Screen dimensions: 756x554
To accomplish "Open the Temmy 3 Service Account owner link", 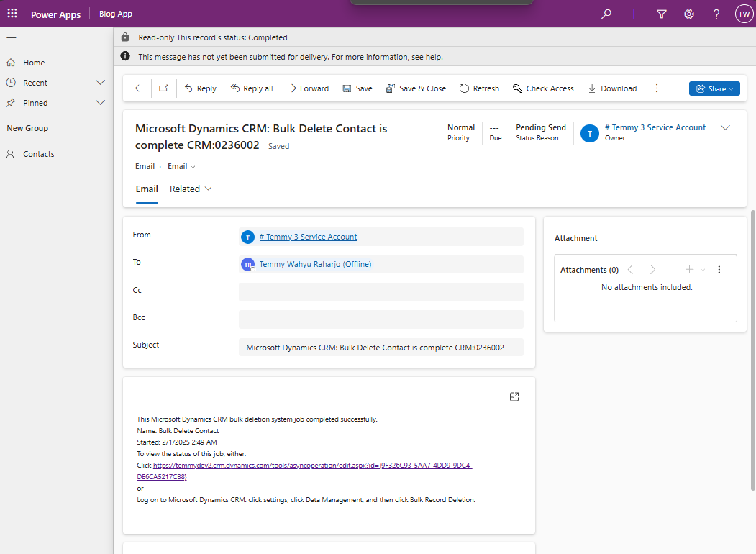I will [x=655, y=127].
